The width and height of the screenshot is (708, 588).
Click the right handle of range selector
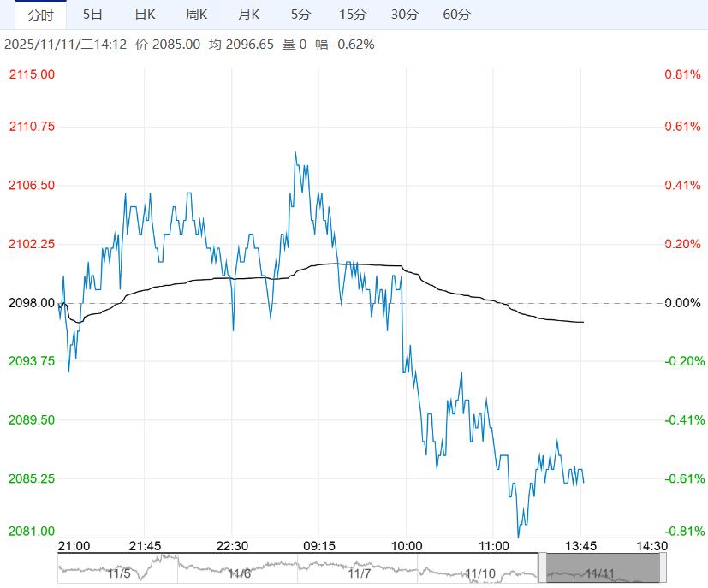click(x=663, y=568)
